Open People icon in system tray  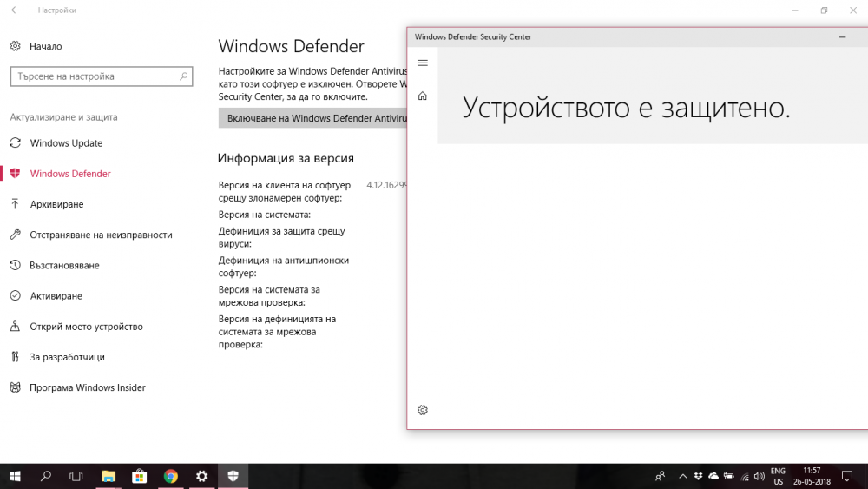tap(661, 476)
